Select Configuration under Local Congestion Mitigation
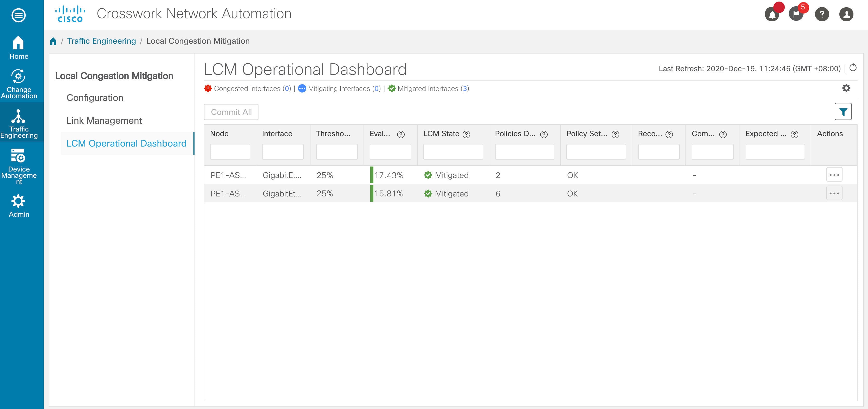This screenshot has width=868, height=409. point(95,98)
